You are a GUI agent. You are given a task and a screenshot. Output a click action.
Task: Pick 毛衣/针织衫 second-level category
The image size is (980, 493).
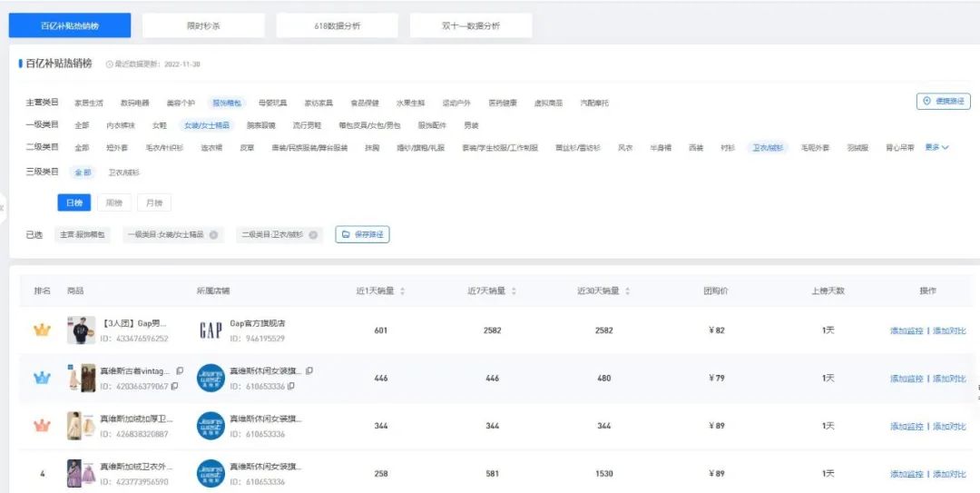pos(164,148)
